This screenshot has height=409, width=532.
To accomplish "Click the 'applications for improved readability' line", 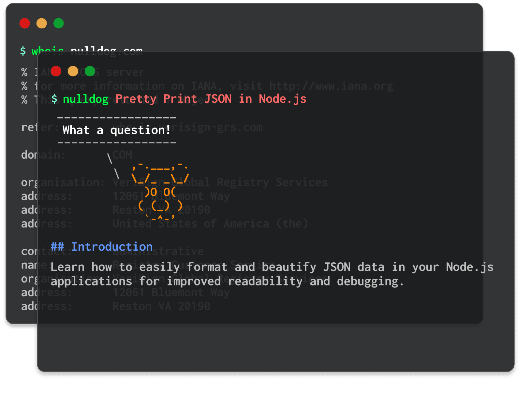I will tap(227, 282).
